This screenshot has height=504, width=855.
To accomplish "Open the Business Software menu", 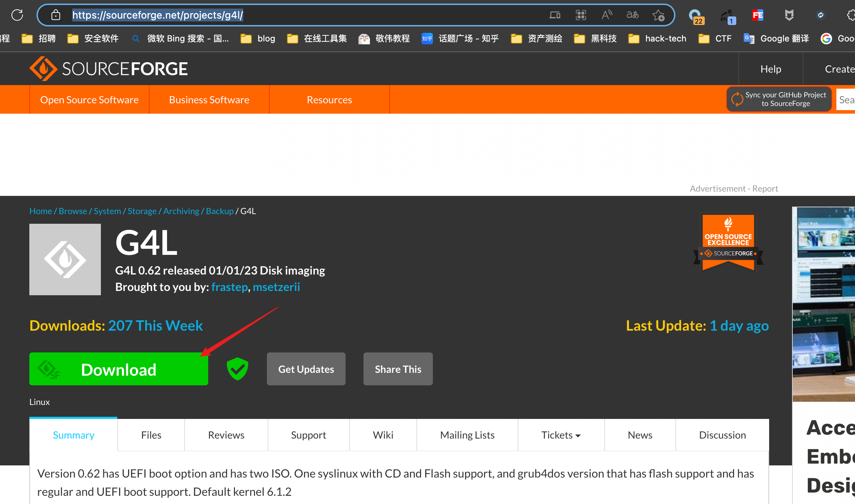I will [x=209, y=100].
